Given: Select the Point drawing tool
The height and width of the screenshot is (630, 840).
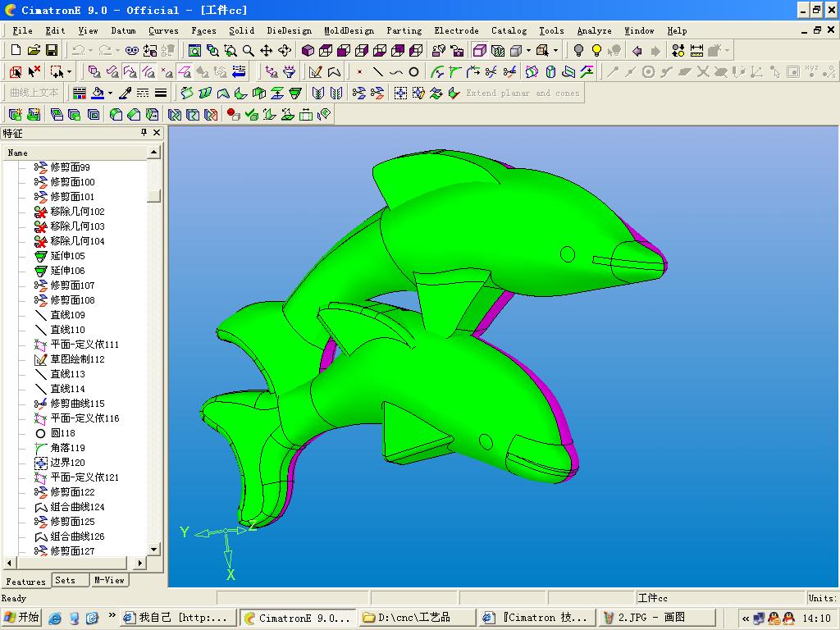Looking at the screenshot, I should click(359, 71).
